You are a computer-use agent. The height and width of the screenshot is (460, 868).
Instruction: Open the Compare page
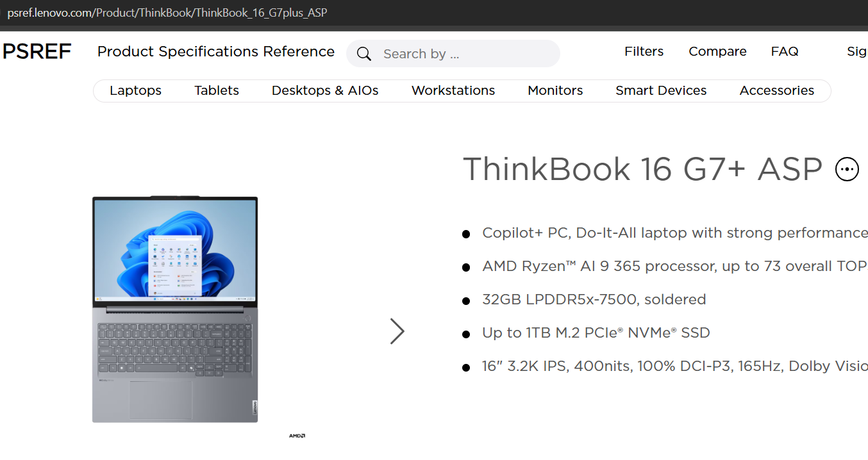pyautogui.click(x=717, y=51)
